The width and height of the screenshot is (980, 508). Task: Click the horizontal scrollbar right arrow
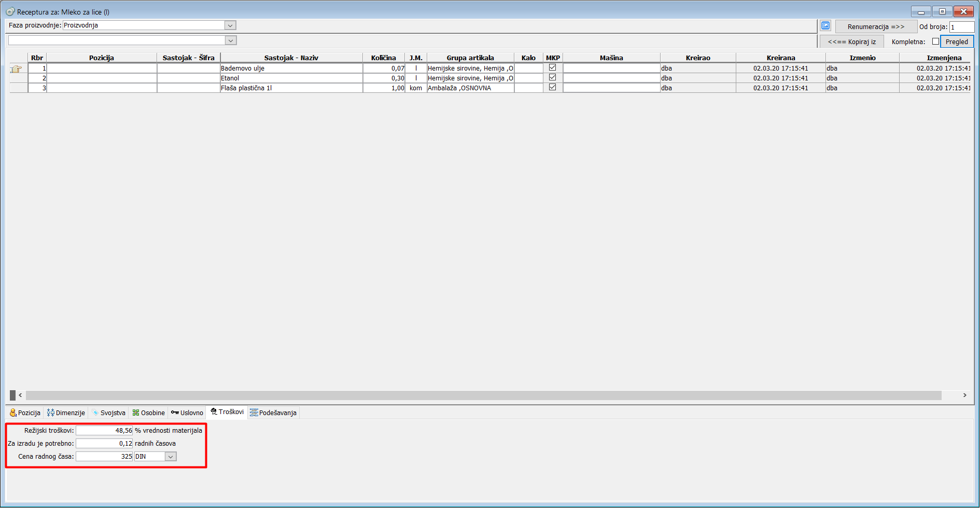coord(964,395)
